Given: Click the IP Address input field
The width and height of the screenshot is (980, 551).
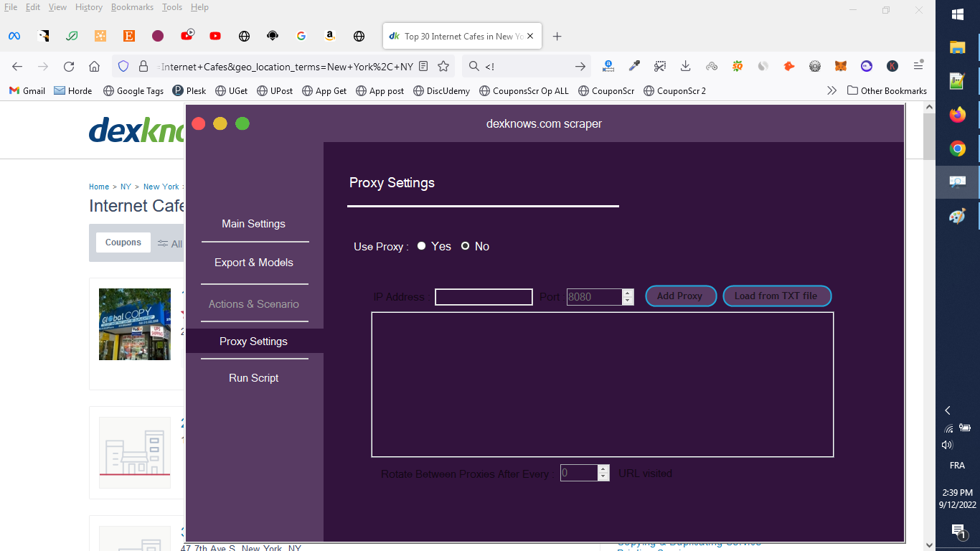Looking at the screenshot, I should 484,296.
